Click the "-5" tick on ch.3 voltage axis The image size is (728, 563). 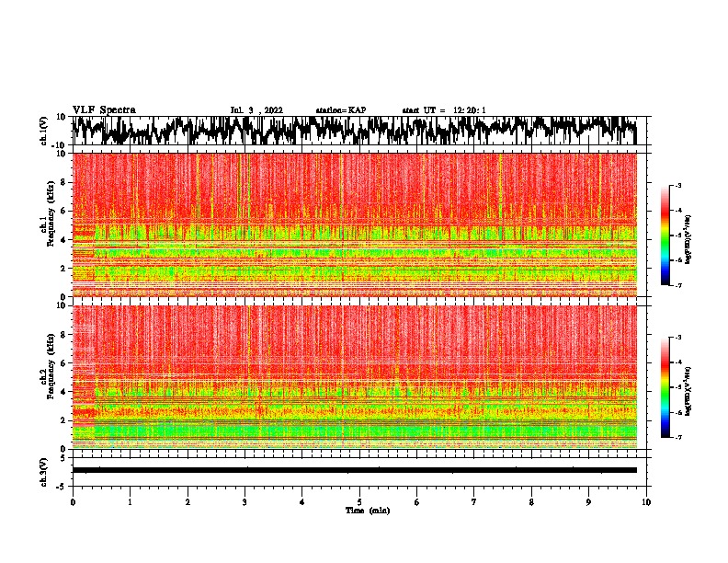click(x=63, y=487)
